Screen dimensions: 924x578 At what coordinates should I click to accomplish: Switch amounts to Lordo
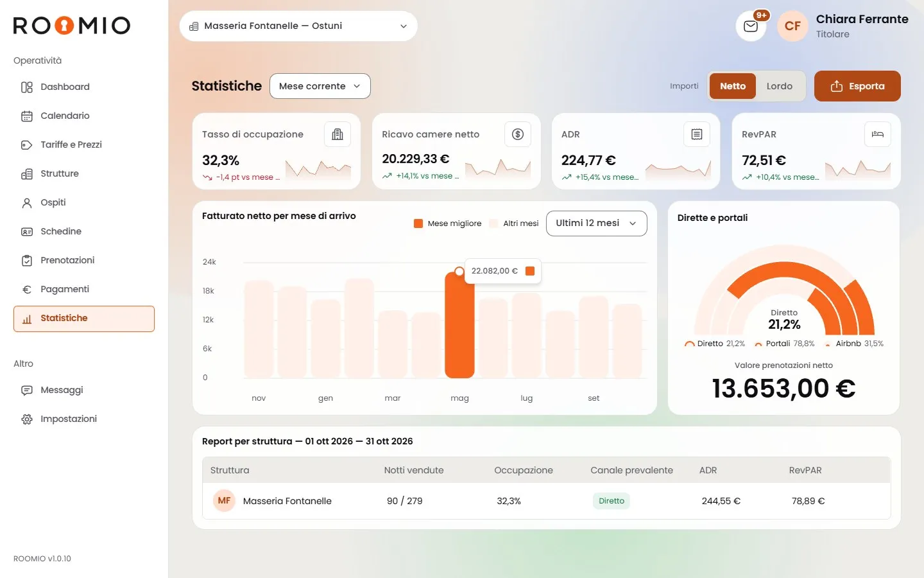[779, 86]
